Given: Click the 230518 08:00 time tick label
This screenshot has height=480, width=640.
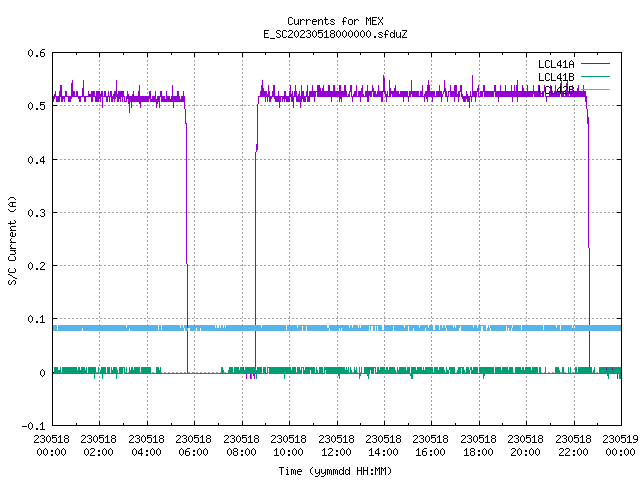Looking at the screenshot, I should pyautogui.click(x=241, y=446).
